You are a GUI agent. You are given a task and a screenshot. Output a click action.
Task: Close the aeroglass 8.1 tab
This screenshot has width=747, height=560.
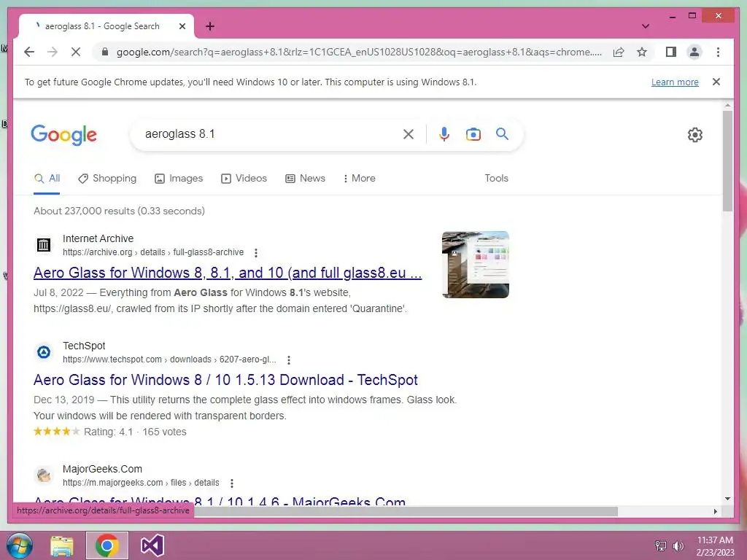(x=182, y=26)
